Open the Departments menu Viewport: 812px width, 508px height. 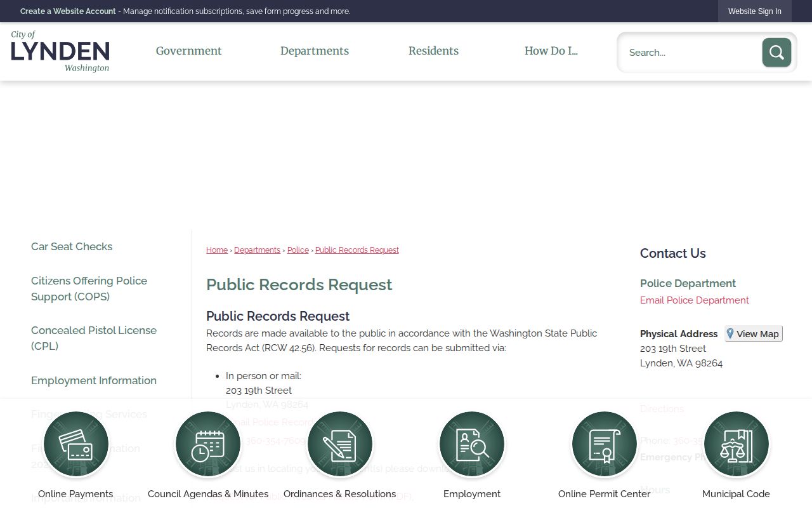315,51
